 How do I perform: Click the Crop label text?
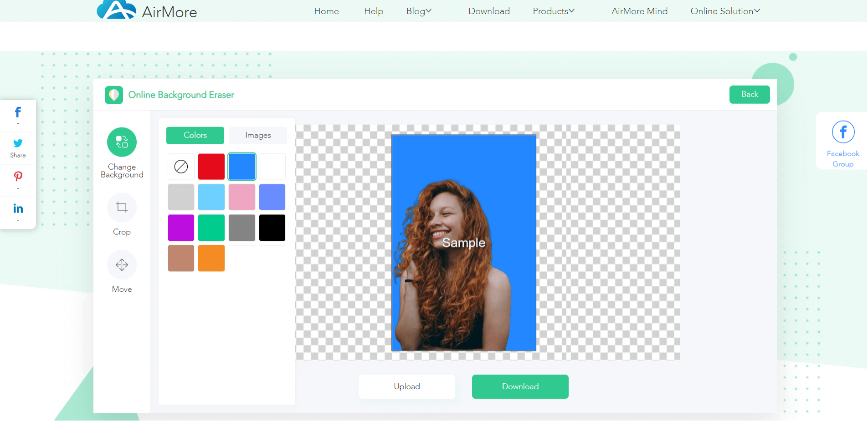point(122,232)
